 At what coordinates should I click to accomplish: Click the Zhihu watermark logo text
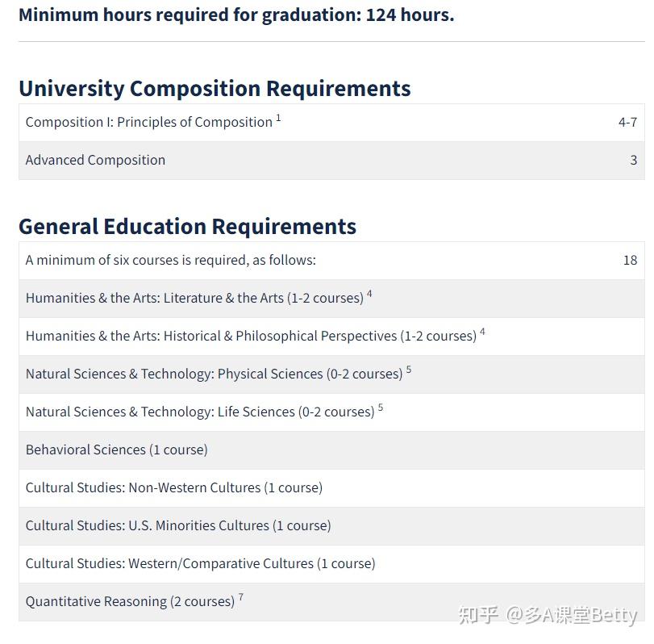[x=479, y=615]
